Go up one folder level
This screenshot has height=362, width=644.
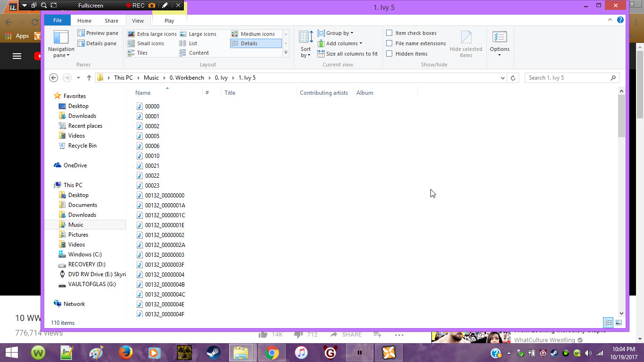pos(89,78)
